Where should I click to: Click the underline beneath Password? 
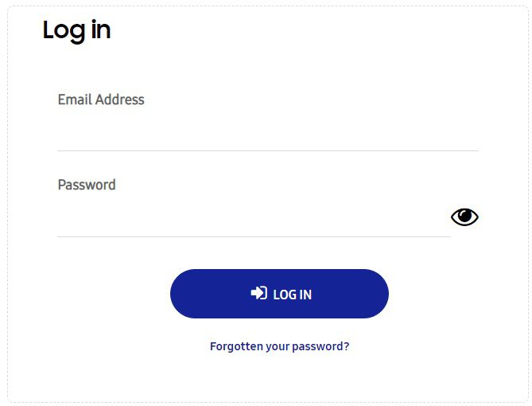[x=253, y=236]
